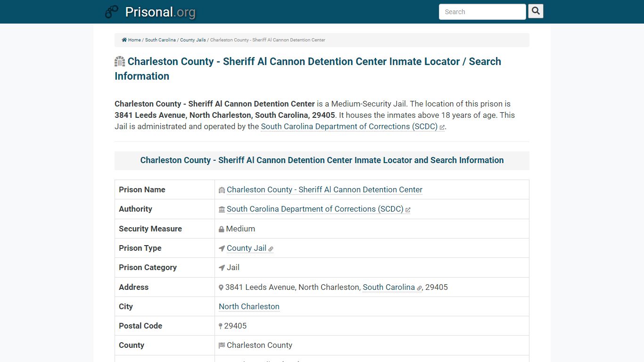Open the Prisonal.org home title link
644x362 pixels.
click(160, 12)
